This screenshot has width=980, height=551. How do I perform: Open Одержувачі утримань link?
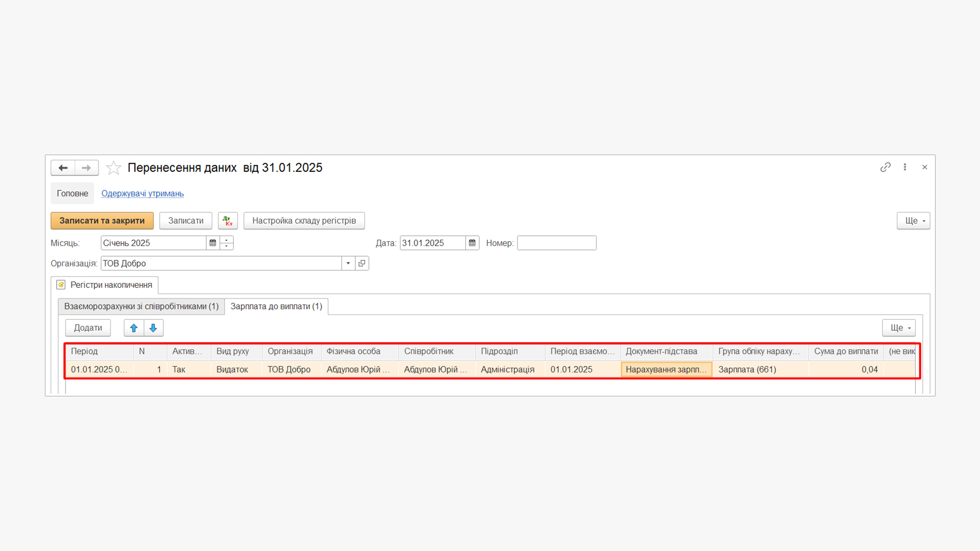[x=142, y=194]
